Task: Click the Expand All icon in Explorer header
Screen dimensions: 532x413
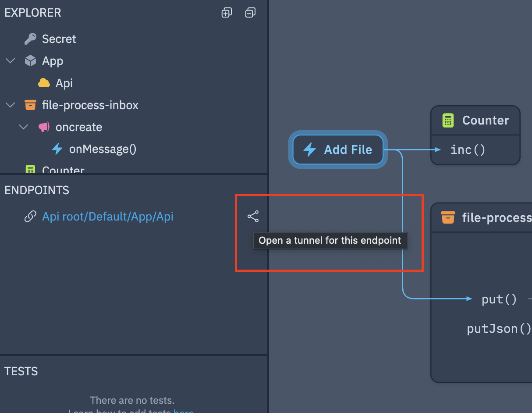Action: 227,13
